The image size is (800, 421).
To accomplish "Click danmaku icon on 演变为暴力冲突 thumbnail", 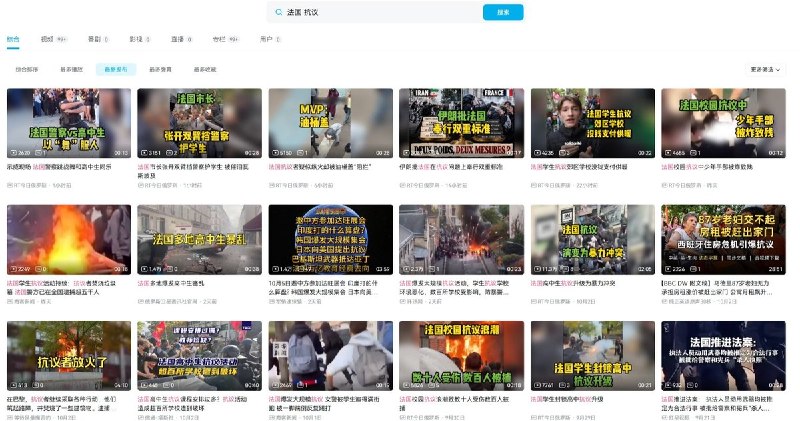I will coord(564,269).
